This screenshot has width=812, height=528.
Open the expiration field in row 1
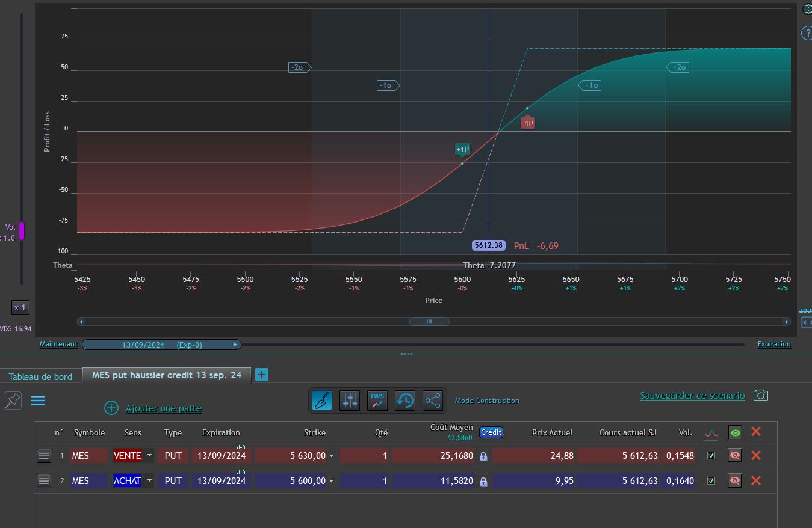pyautogui.click(x=222, y=456)
